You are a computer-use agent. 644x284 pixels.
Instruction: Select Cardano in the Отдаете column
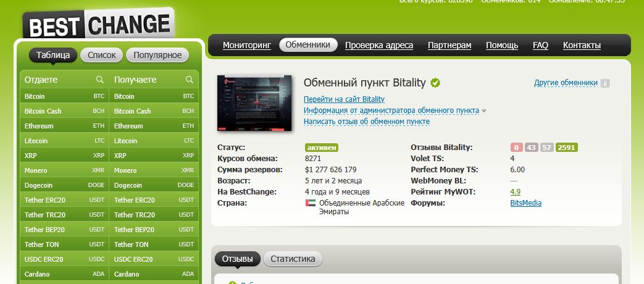[64, 274]
